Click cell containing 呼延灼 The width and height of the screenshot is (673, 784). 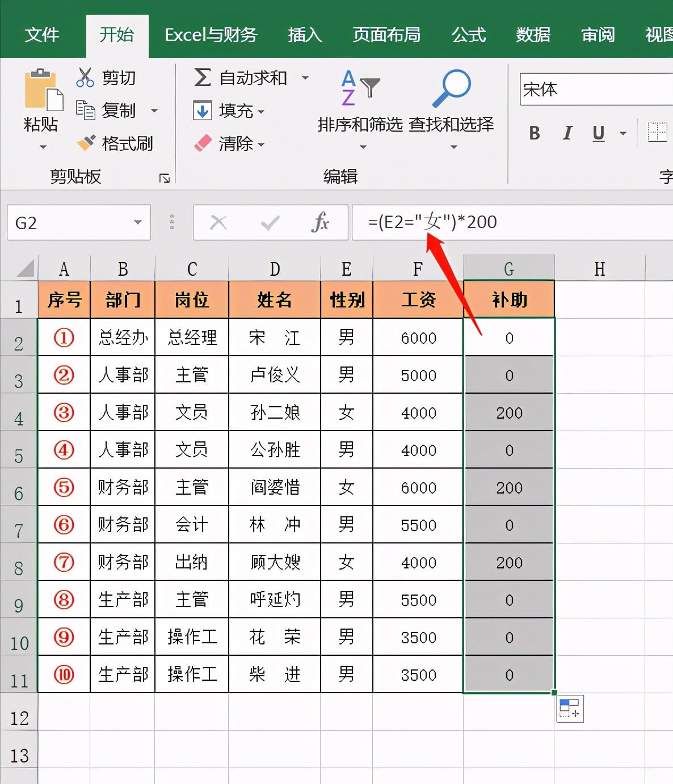[275, 600]
